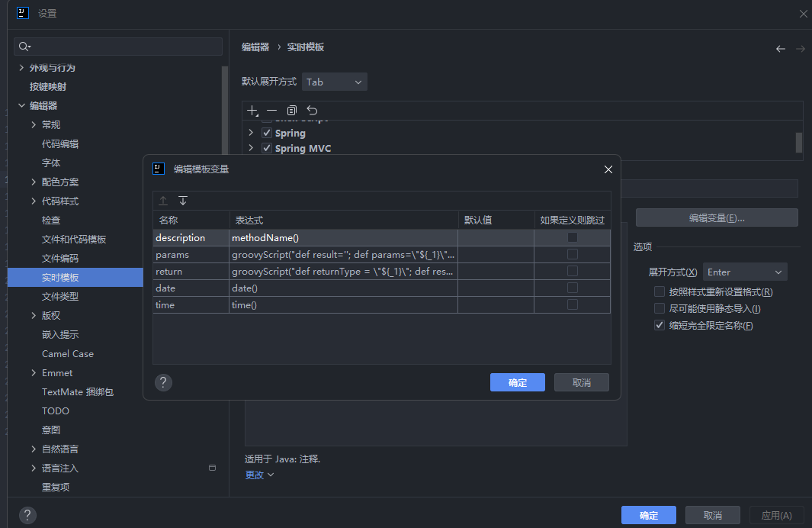Click the search magnifier icon in settings

coord(24,47)
